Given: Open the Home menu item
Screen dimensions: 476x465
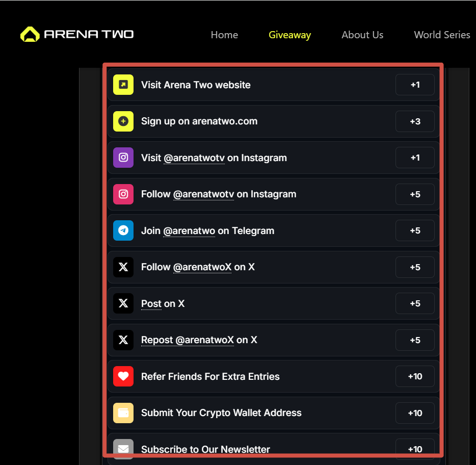Looking at the screenshot, I should [x=224, y=35].
